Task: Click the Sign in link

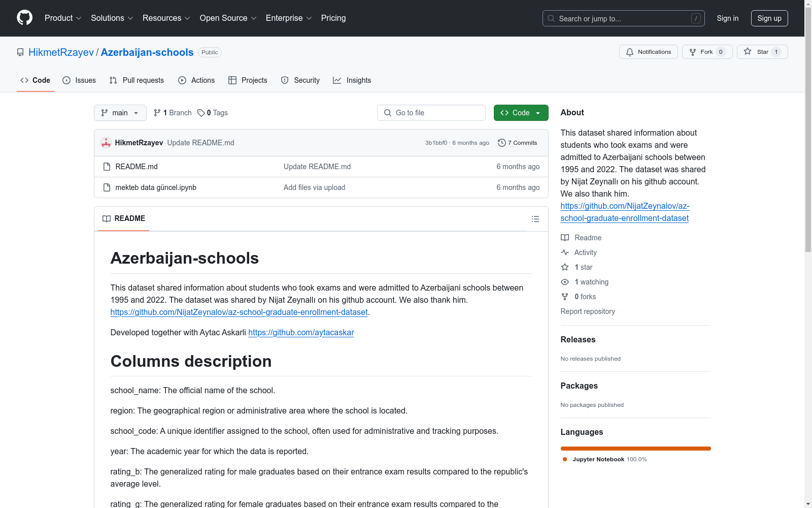Action: tap(728, 18)
